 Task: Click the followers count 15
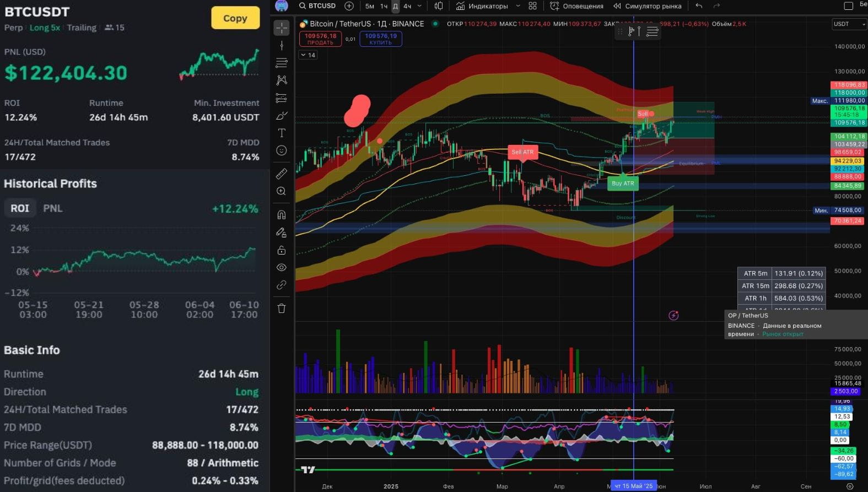pyautogui.click(x=115, y=28)
